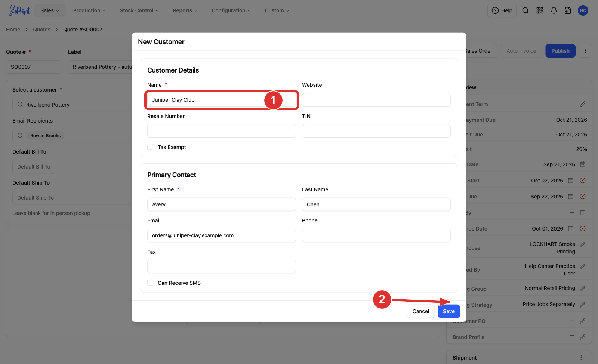Open calendar for Sep 21, 2026 date

tap(582, 164)
